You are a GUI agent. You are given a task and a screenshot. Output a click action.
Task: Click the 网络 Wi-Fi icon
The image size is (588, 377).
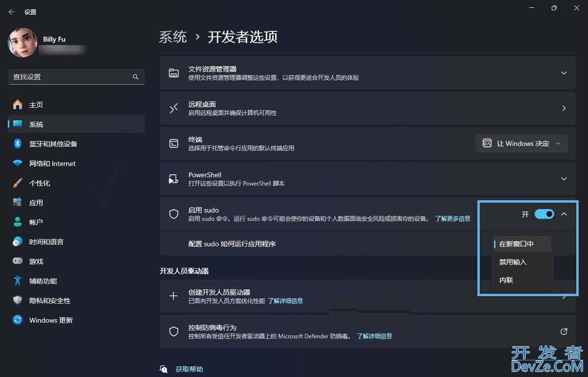[18, 163]
